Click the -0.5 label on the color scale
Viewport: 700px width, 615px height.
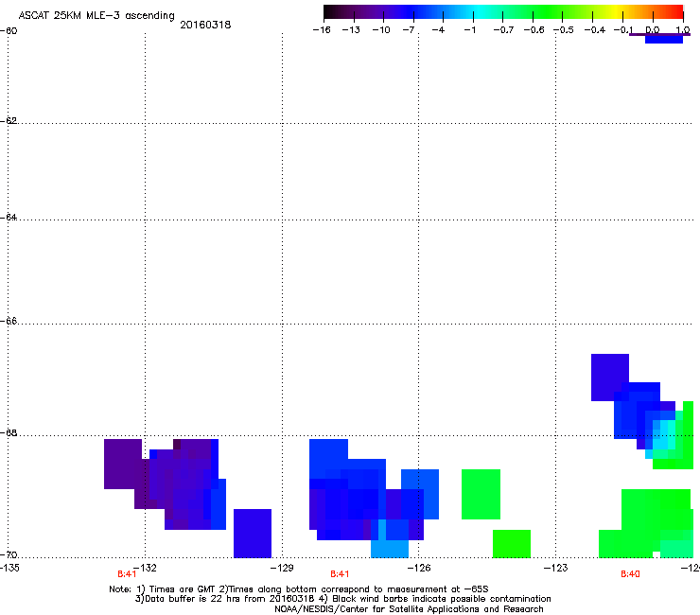(564, 30)
